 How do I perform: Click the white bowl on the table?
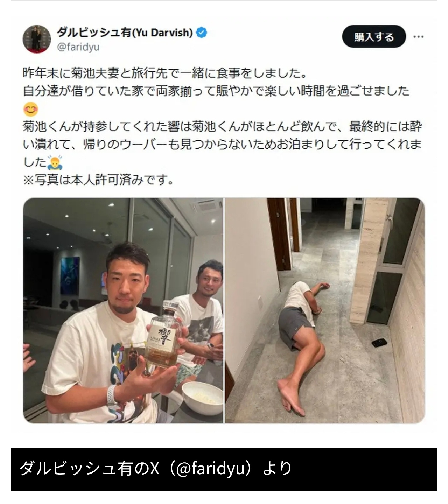203,398
